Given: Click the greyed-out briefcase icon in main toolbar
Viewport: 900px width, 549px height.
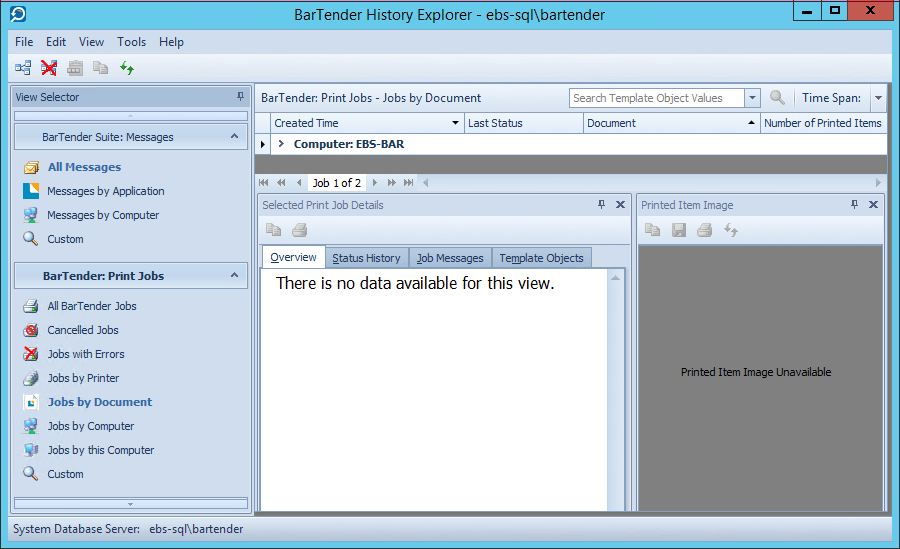Looking at the screenshot, I should click(75, 68).
